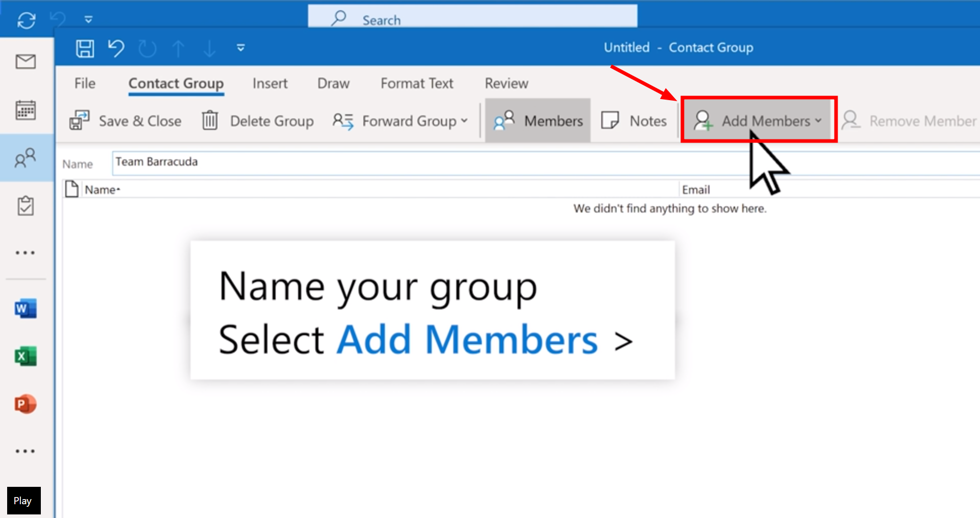Save using the disk icon
Viewport: 980px width, 518px height.
tap(85, 49)
